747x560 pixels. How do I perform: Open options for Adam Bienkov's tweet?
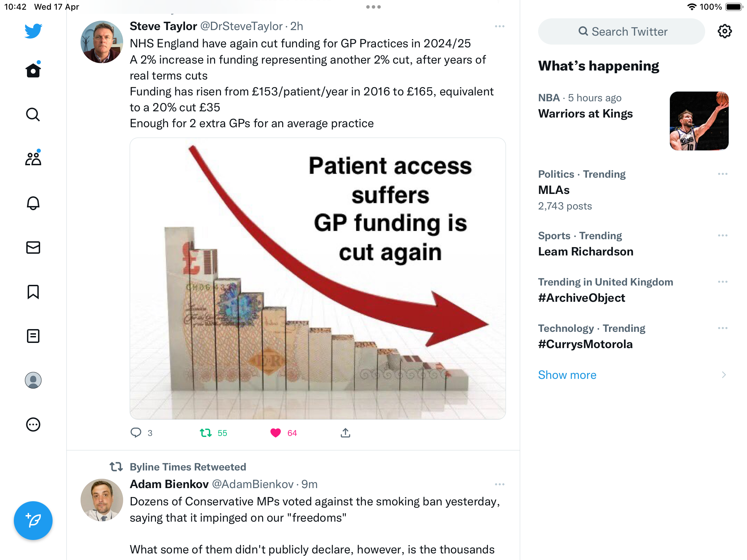[x=499, y=484]
